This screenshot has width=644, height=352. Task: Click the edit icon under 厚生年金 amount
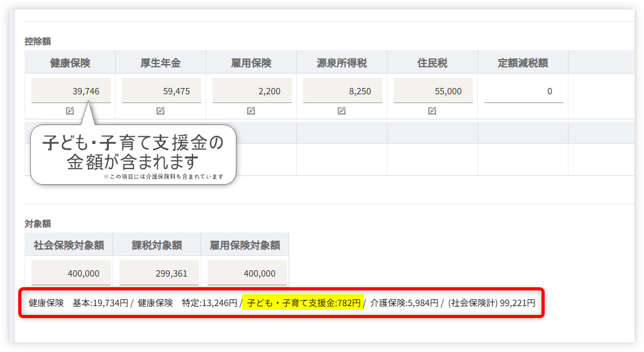(x=160, y=111)
